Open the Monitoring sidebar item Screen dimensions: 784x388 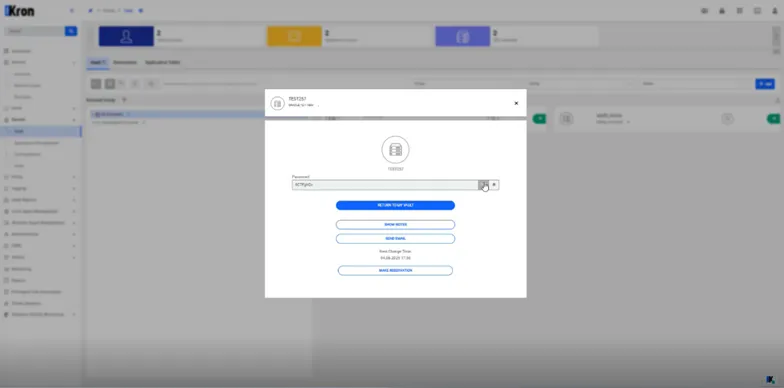point(21,269)
